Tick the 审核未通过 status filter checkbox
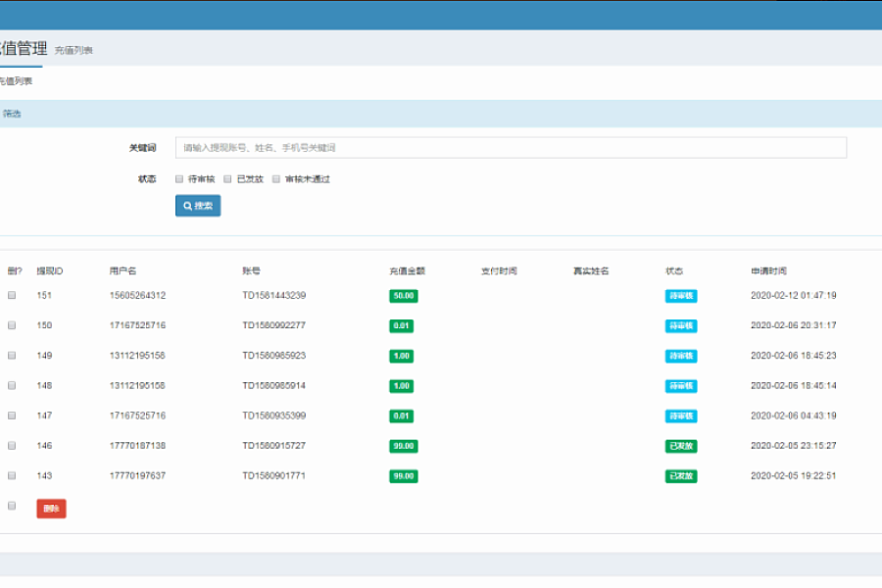 276,179
